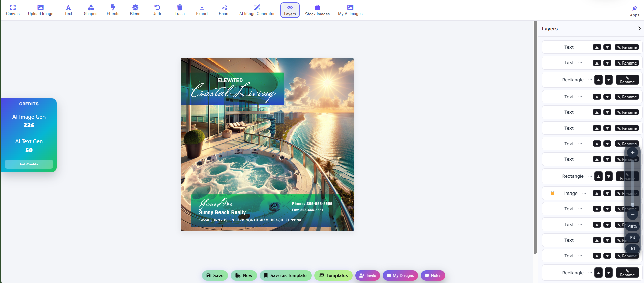Export the design
This screenshot has width=644, height=283.
[x=202, y=10]
